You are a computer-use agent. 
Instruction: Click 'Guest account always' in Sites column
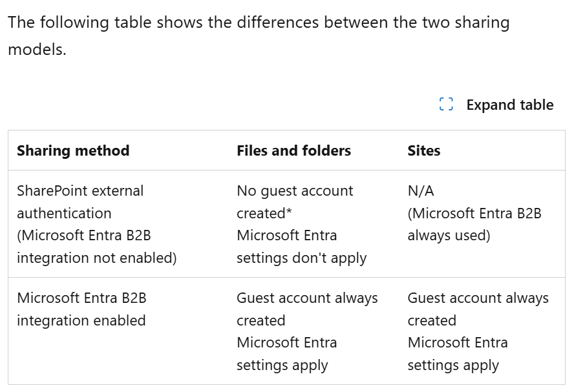(x=478, y=298)
